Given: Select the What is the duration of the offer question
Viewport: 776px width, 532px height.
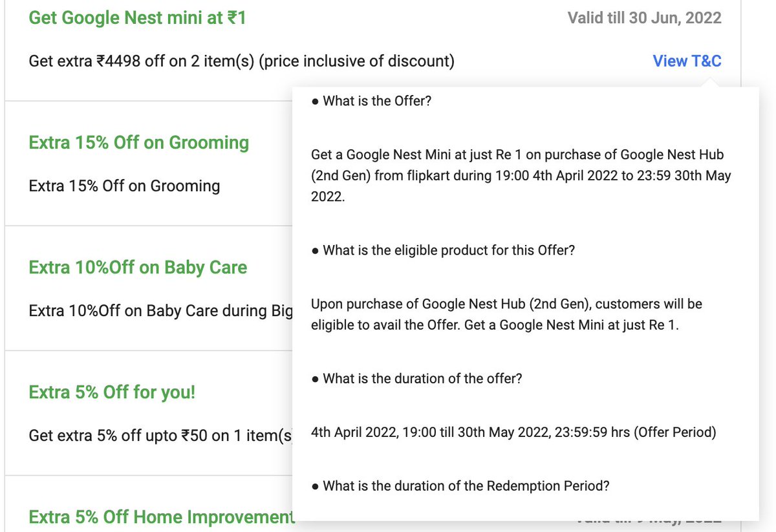Looking at the screenshot, I should pyautogui.click(x=416, y=378).
